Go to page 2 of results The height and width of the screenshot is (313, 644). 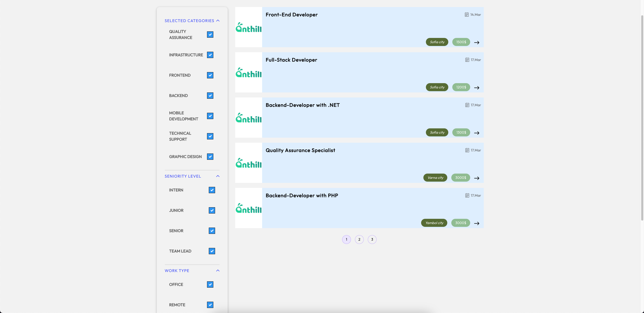359,239
